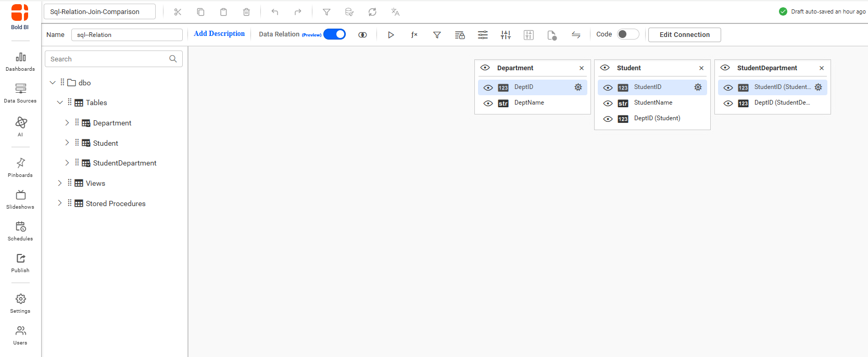Hide the StudentName column via eye icon

[x=608, y=104]
